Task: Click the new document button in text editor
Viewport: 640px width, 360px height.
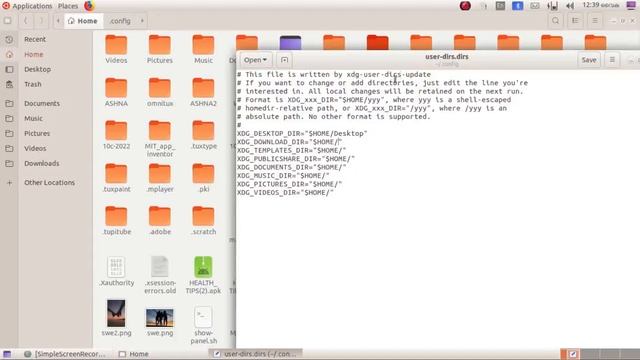Action: point(284,60)
